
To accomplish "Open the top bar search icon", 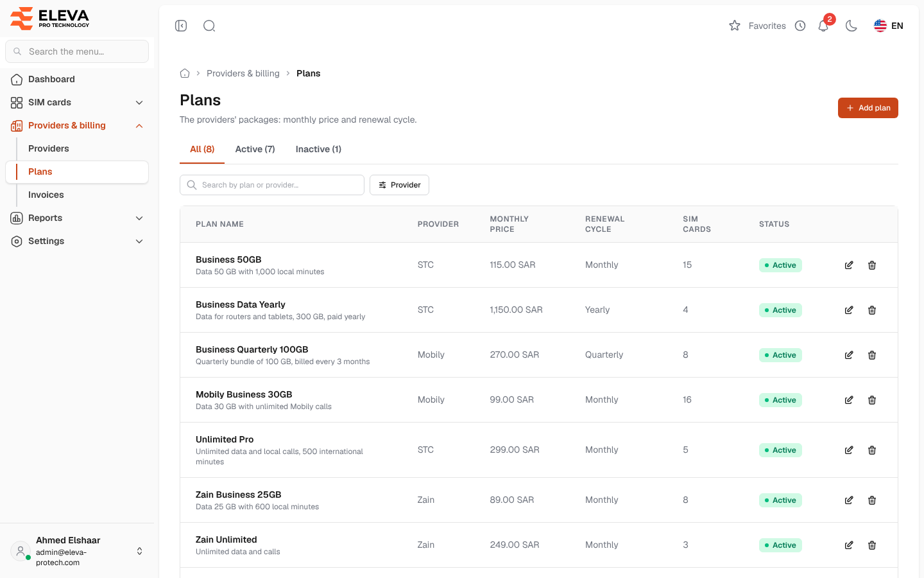I will pyautogui.click(x=209, y=26).
